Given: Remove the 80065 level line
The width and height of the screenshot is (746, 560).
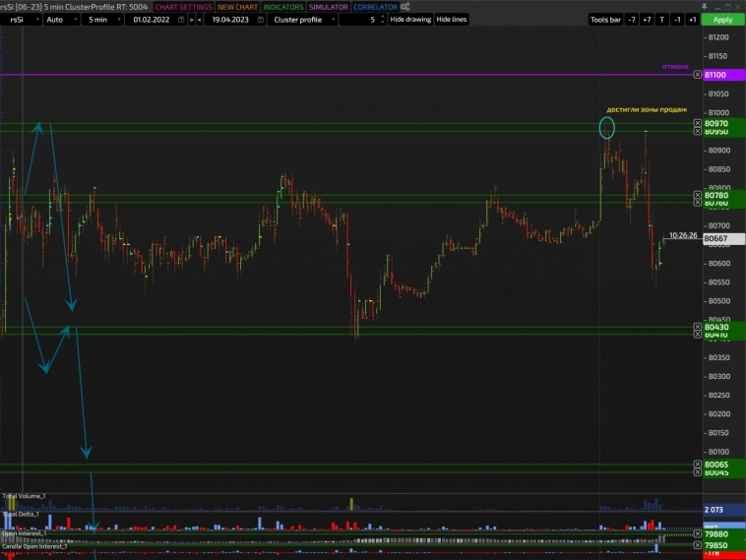Looking at the screenshot, I should (698, 465).
